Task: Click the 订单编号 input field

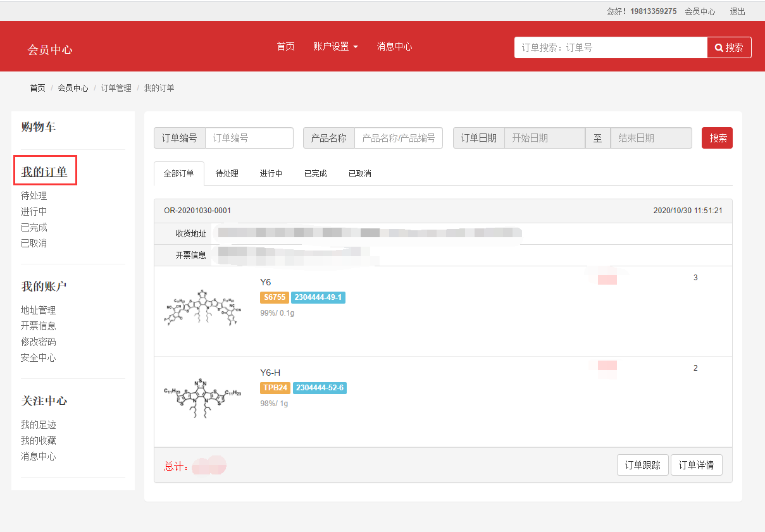Action: (x=249, y=138)
